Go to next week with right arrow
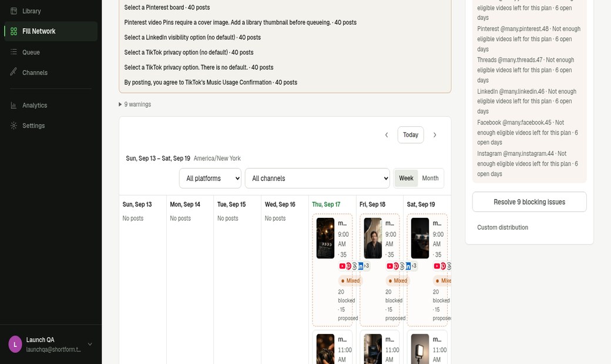Viewport: 611px width, 364px height. tap(435, 134)
